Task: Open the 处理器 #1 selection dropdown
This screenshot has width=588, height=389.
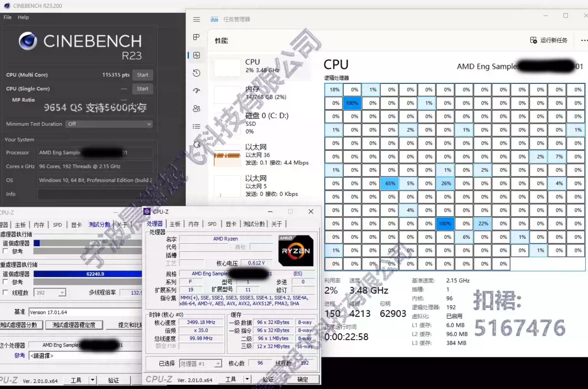Action: (200, 363)
